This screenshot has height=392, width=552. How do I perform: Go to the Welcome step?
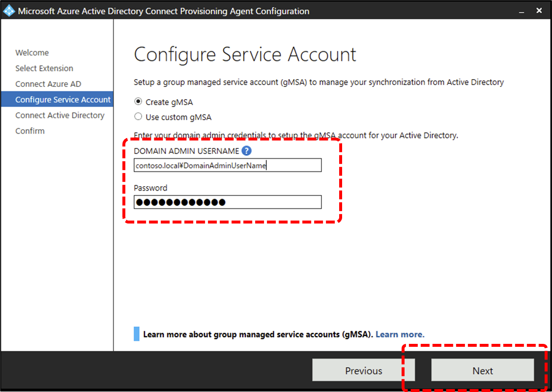point(32,53)
